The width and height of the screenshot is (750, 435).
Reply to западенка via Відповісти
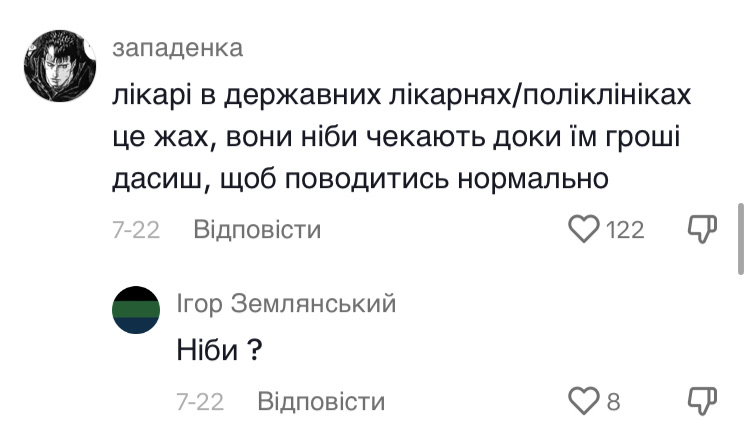click(257, 229)
